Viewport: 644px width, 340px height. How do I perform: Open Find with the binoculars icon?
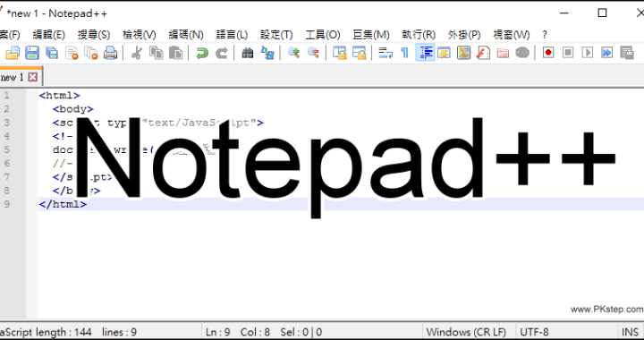click(x=247, y=53)
